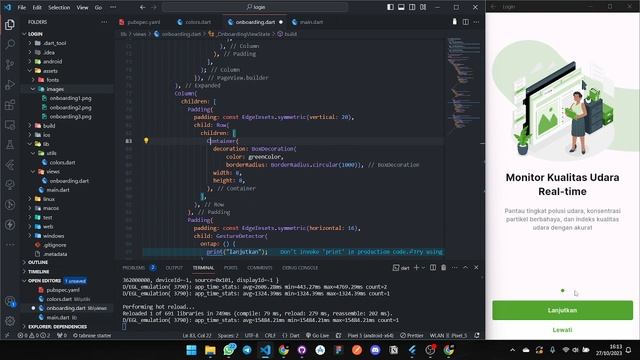Split the terminal pane
This screenshot has height=360, width=640.
coord(433,268)
